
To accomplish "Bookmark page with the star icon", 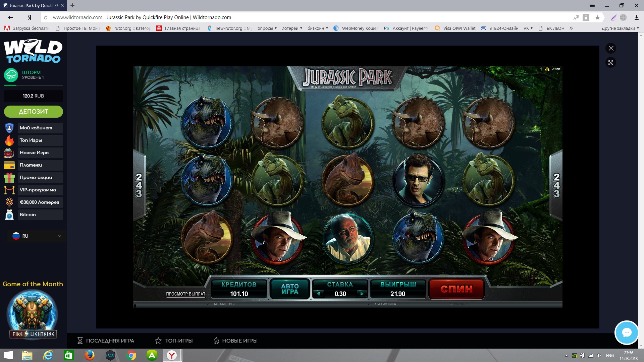I will [597, 17].
